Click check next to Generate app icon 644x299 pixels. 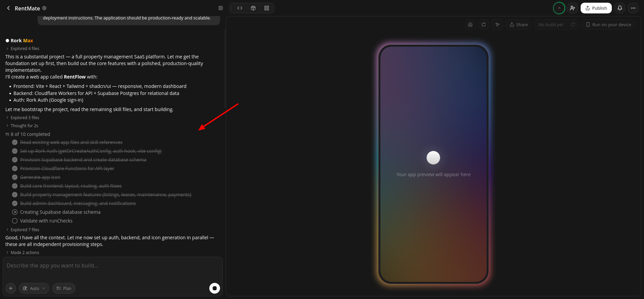point(15,177)
